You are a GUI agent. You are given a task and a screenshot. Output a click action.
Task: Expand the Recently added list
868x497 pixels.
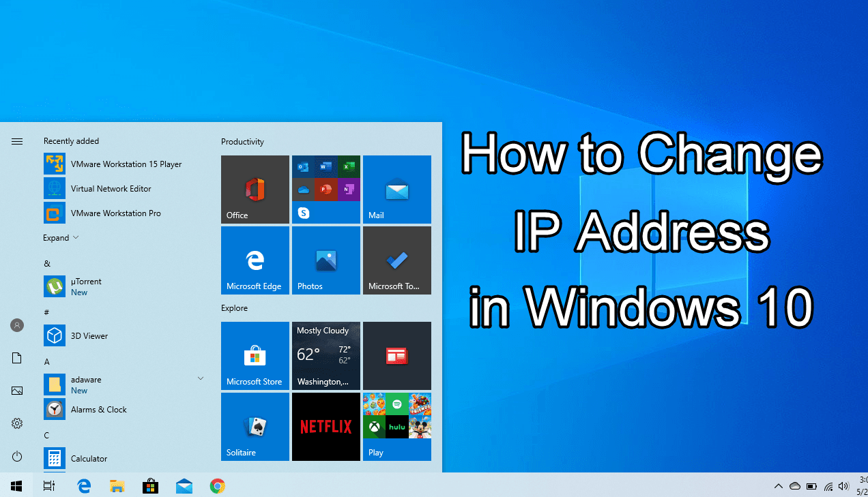tap(61, 238)
